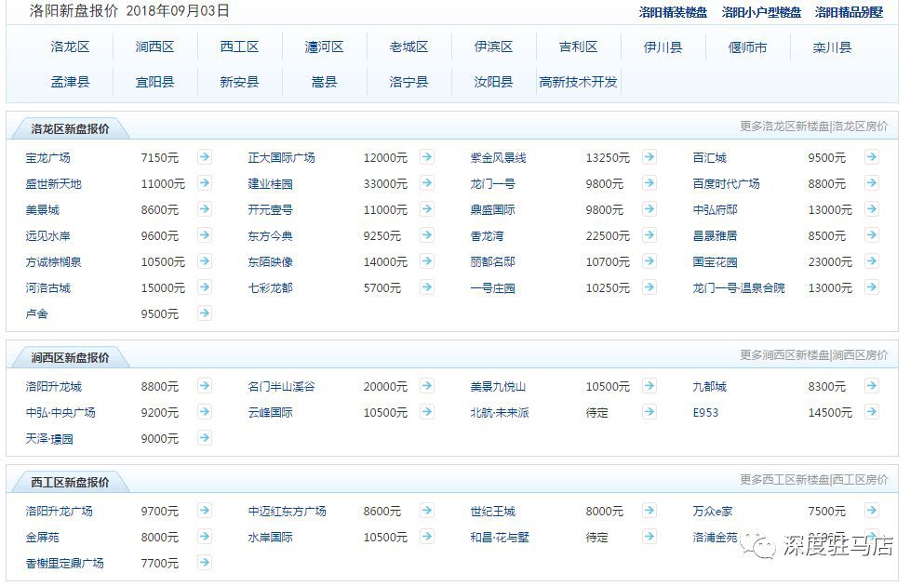The height and width of the screenshot is (586, 924).
Task: Select arrow icon next to 天泽·璟园
Action: (x=204, y=438)
